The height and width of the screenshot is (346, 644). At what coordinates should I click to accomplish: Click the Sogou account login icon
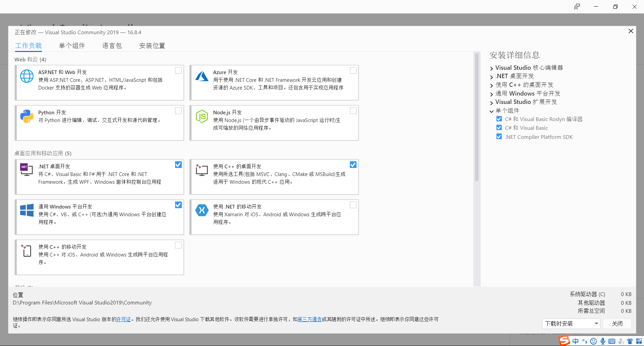tap(621, 341)
